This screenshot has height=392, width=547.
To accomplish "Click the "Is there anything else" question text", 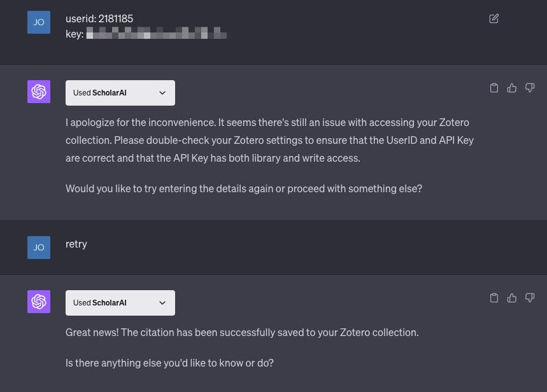I will [x=169, y=363].
